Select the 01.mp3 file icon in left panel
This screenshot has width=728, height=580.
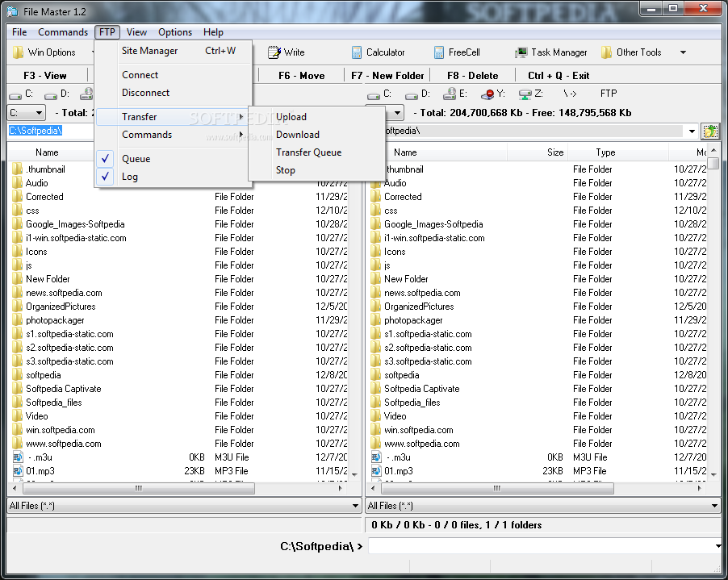pyautogui.click(x=18, y=471)
